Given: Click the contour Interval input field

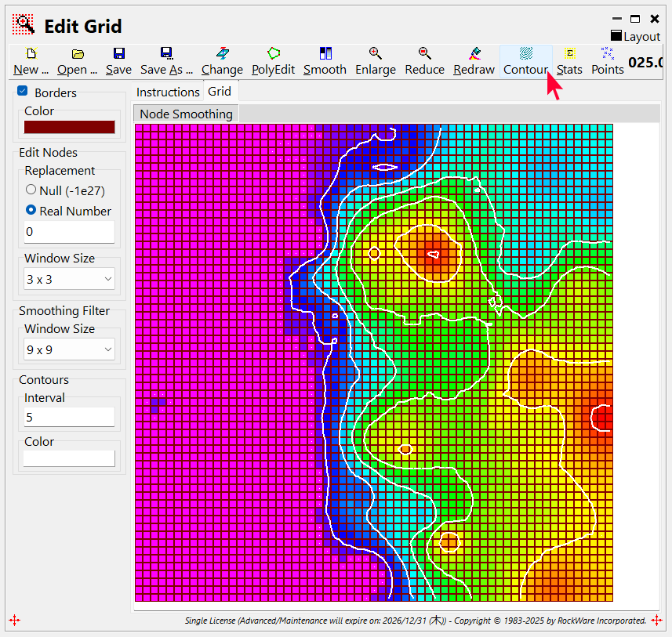Looking at the screenshot, I should pyautogui.click(x=69, y=417).
